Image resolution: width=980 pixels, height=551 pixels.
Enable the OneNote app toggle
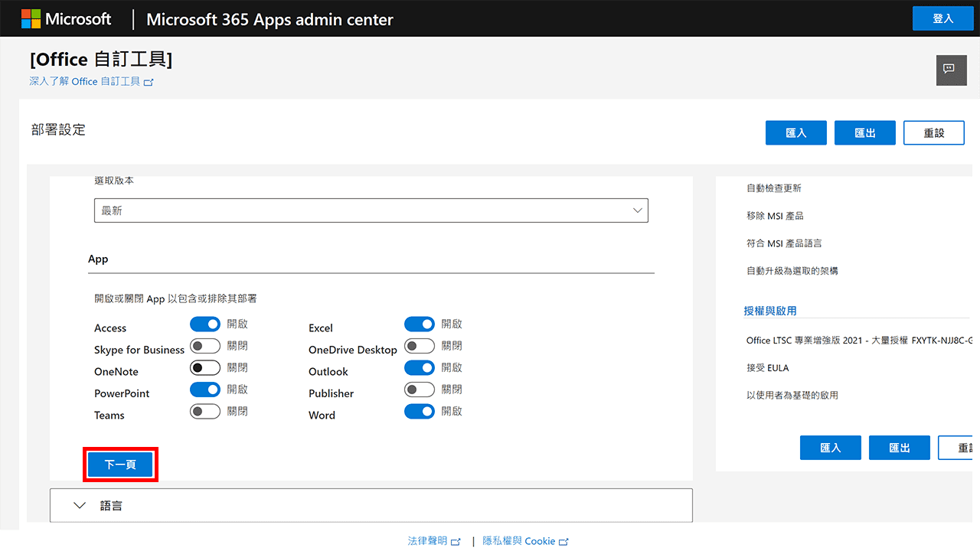pyautogui.click(x=204, y=367)
